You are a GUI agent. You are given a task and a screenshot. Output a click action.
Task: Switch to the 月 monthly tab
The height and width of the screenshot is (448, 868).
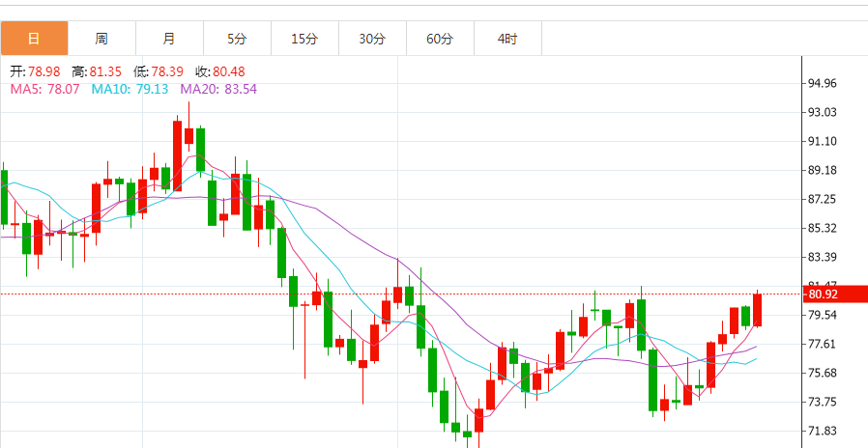169,39
